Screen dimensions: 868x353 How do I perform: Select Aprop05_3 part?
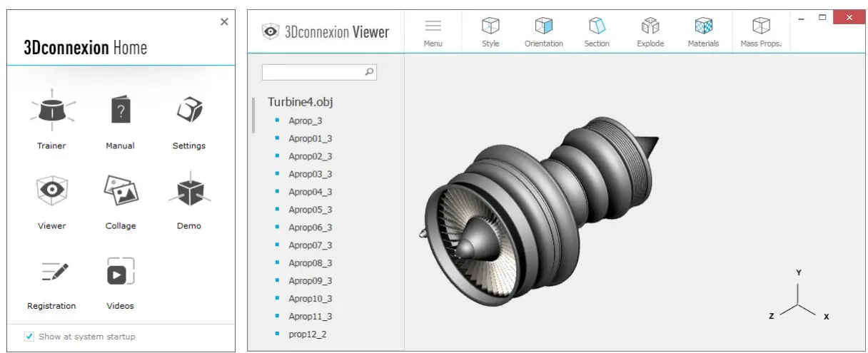(x=311, y=210)
